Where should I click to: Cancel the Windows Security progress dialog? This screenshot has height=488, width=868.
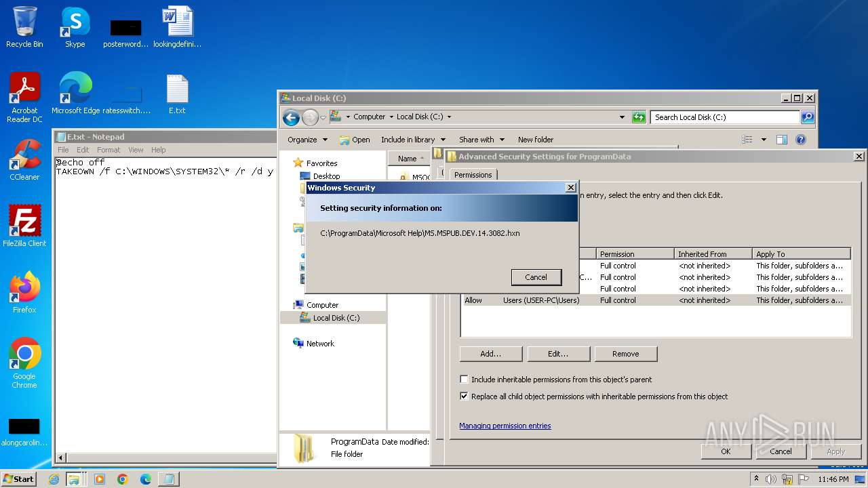pos(536,277)
